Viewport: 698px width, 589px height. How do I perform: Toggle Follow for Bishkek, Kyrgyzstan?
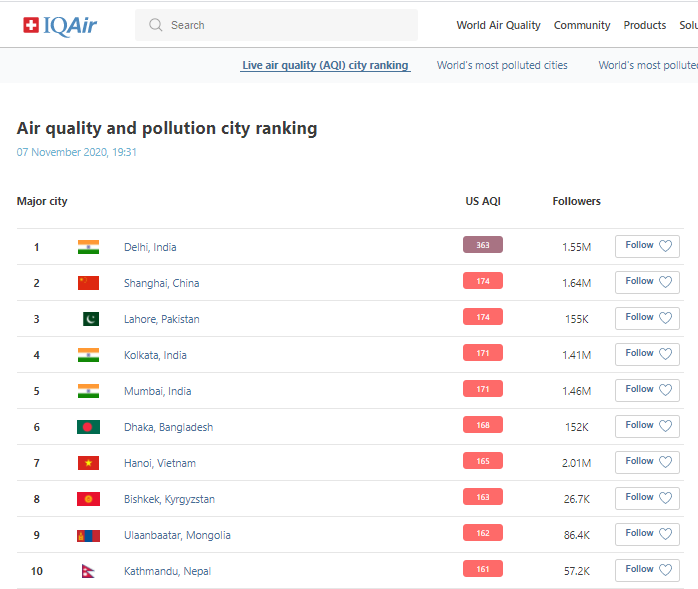[x=647, y=498]
